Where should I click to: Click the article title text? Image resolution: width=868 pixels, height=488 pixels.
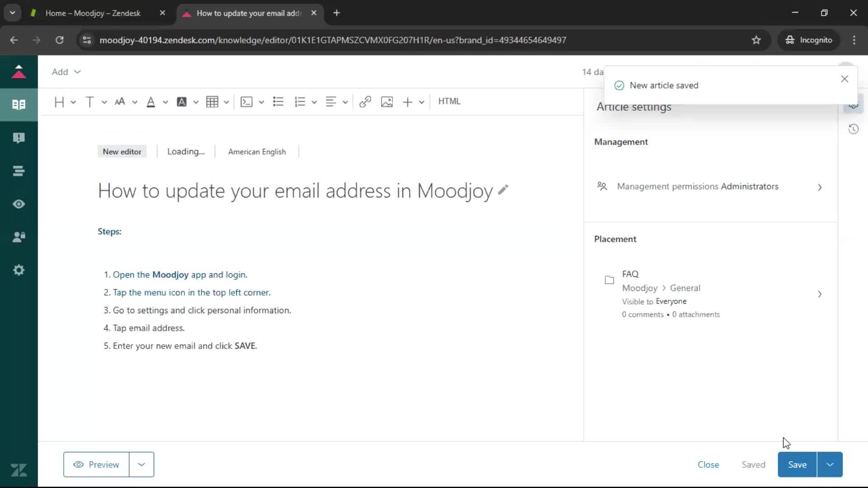coord(295,191)
